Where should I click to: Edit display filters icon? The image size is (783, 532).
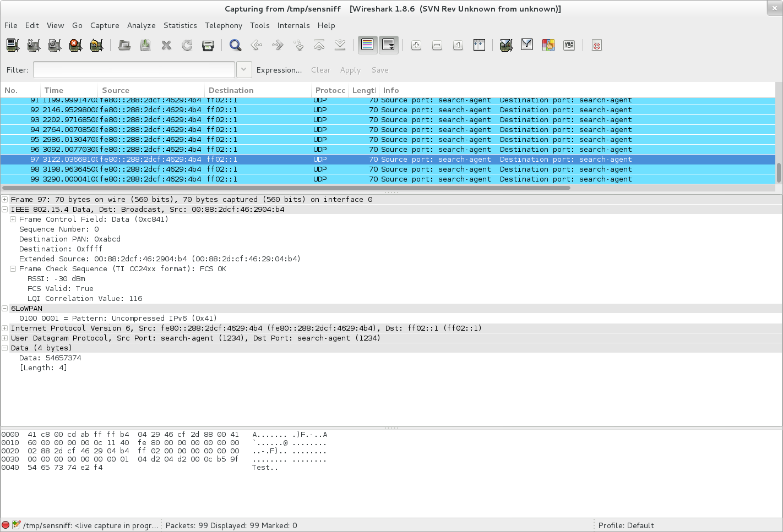(x=527, y=45)
